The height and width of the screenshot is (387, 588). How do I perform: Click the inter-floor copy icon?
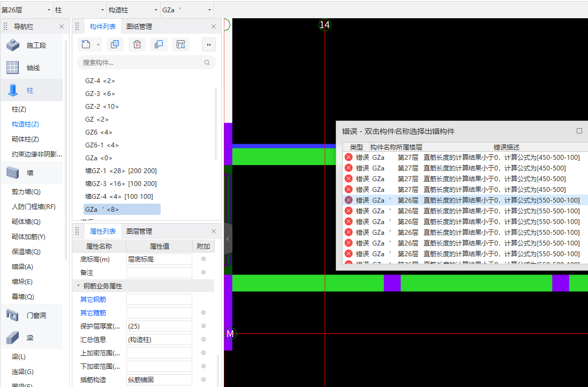pyautogui.click(x=159, y=44)
